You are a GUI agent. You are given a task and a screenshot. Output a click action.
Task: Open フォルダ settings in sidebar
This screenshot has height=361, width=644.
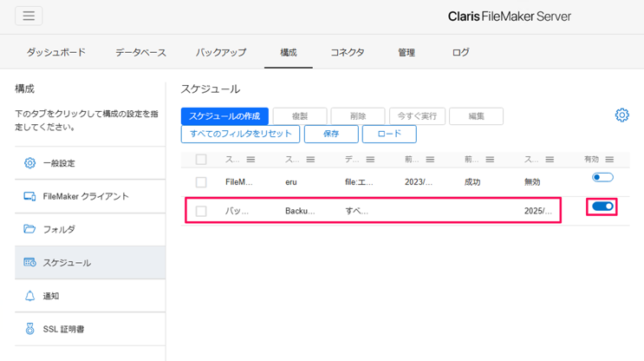point(90,229)
